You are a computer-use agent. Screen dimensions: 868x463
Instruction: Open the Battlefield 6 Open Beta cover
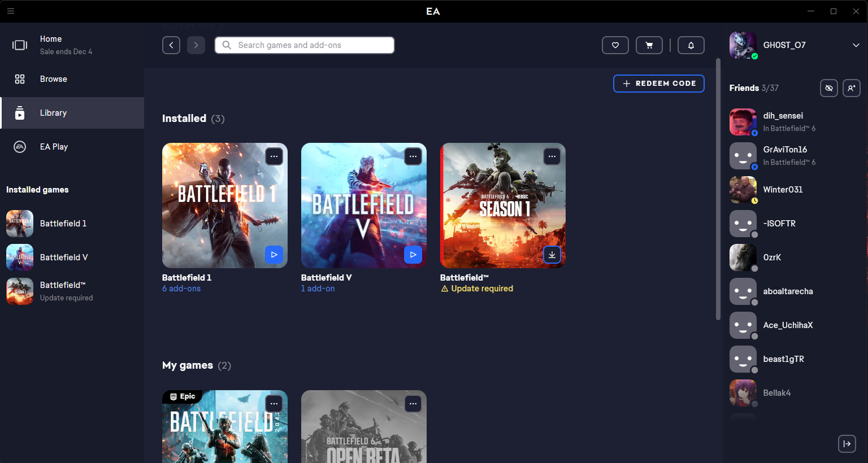pos(364,426)
